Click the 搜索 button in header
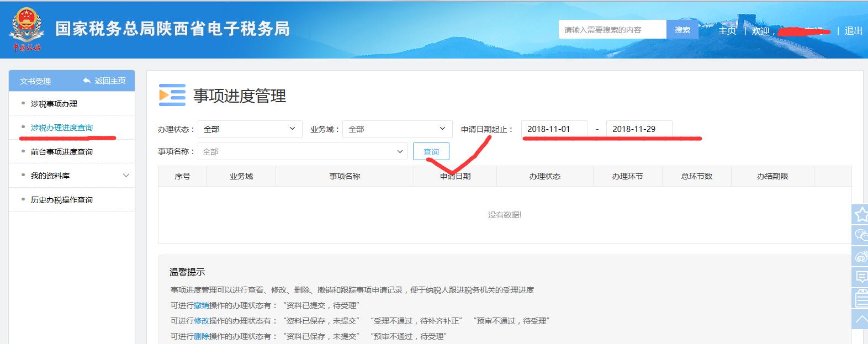This screenshot has height=344, width=868. tap(682, 30)
